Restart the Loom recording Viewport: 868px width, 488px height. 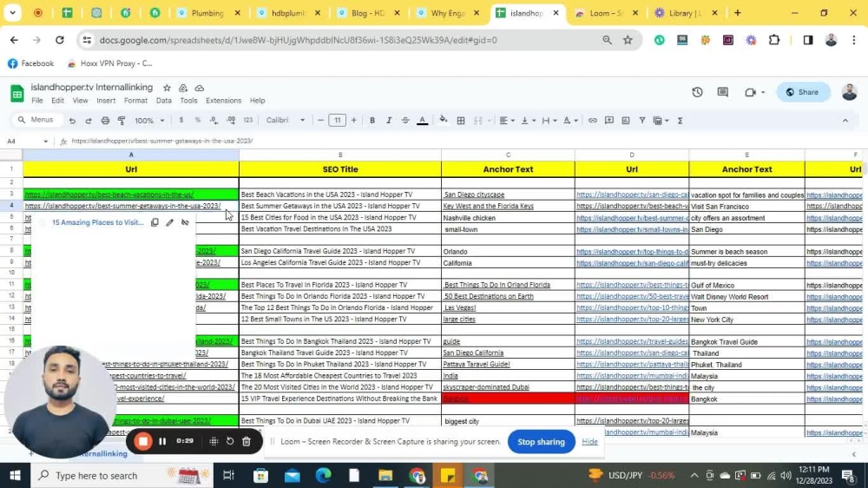[230, 441]
